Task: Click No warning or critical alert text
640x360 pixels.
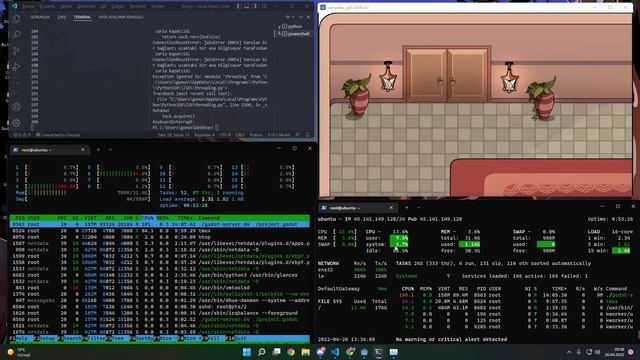Action: [451, 339]
